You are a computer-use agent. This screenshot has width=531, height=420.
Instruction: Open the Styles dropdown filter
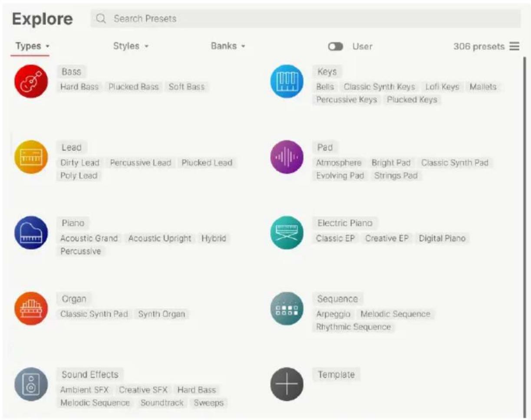[131, 46]
